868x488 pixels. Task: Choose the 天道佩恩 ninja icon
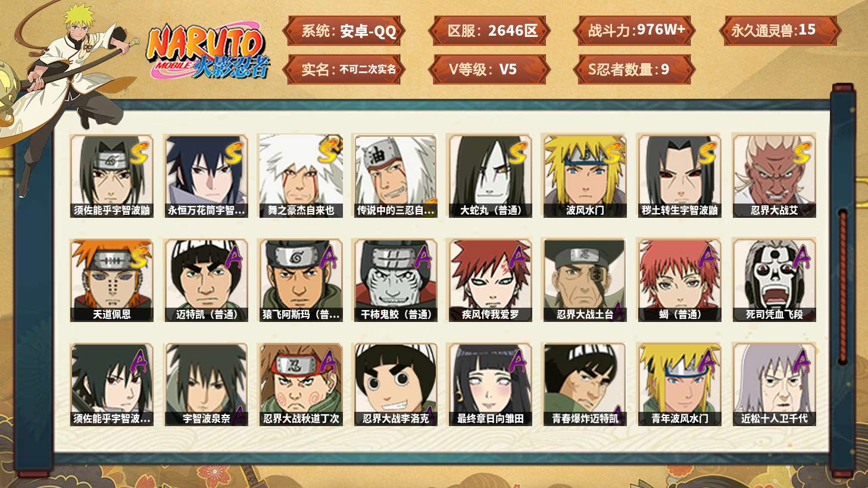click(112, 280)
